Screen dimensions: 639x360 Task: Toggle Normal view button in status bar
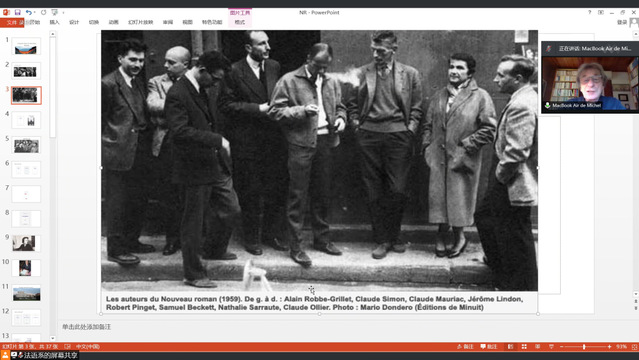tap(510, 347)
